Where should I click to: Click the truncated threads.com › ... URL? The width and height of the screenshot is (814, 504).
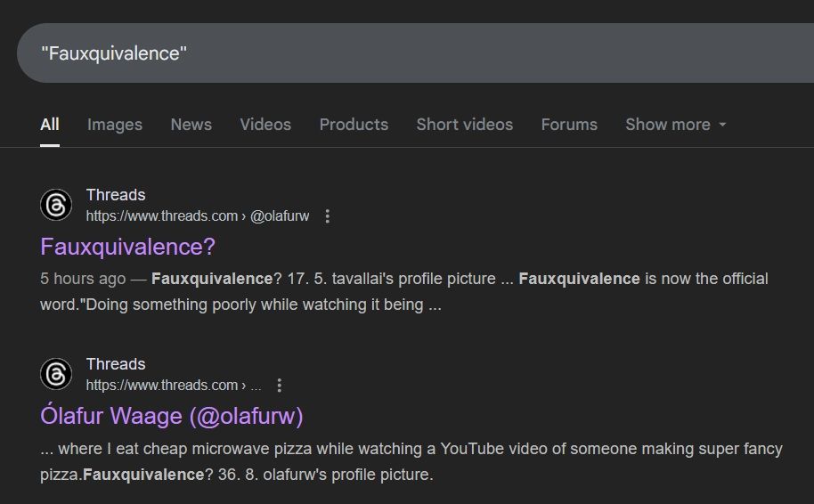[x=174, y=386]
